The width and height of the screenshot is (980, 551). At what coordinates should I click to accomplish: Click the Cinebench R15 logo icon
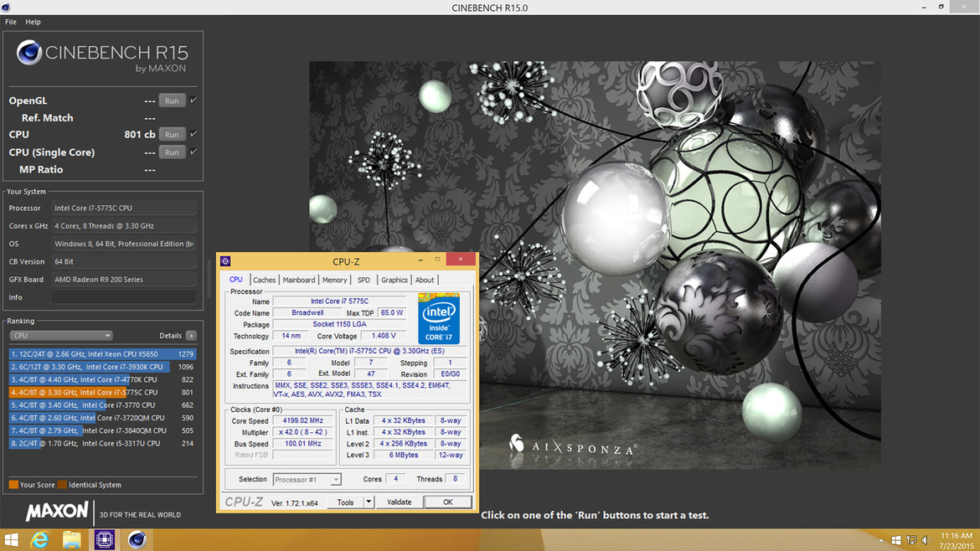tap(28, 53)
